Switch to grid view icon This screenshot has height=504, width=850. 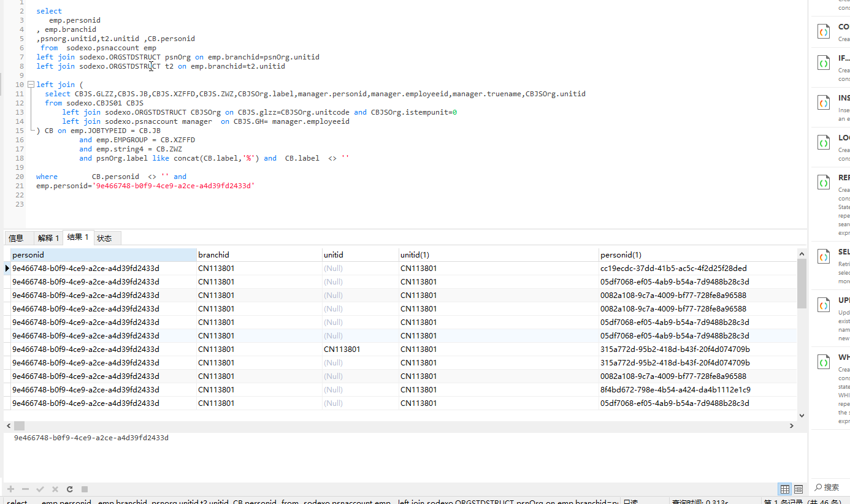[x=784, y=489]
